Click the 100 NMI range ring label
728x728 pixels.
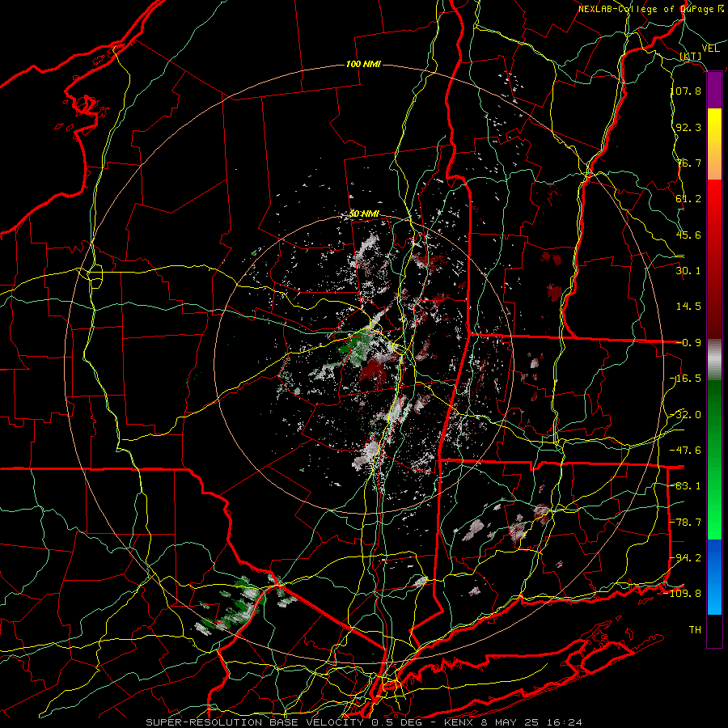click(363, 64)
